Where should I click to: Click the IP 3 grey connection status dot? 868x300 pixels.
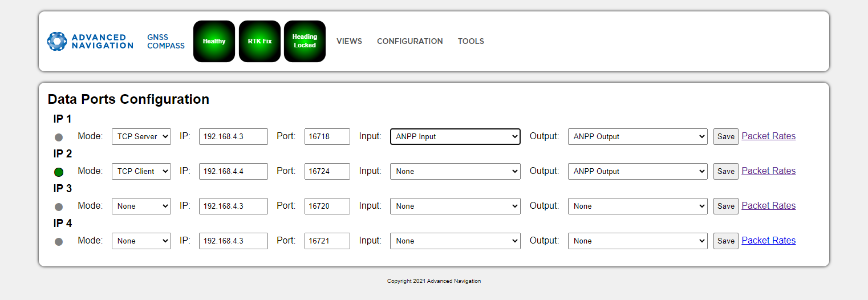(x=59, y=207)
